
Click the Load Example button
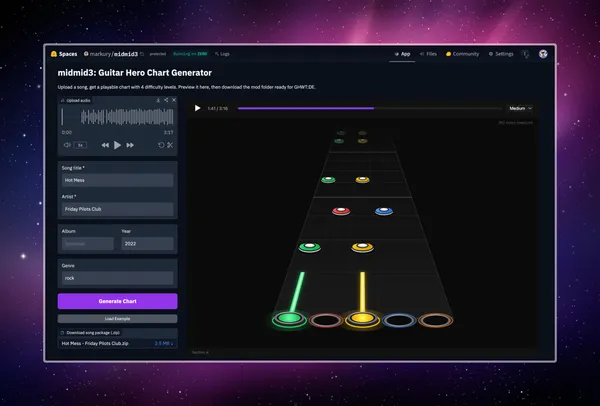(118, 319)
